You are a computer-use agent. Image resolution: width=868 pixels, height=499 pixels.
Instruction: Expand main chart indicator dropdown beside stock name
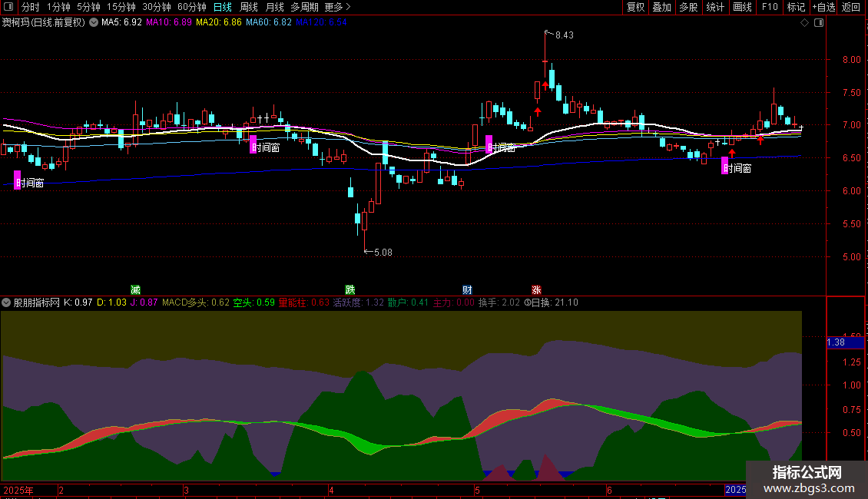(x=94, y=22)
